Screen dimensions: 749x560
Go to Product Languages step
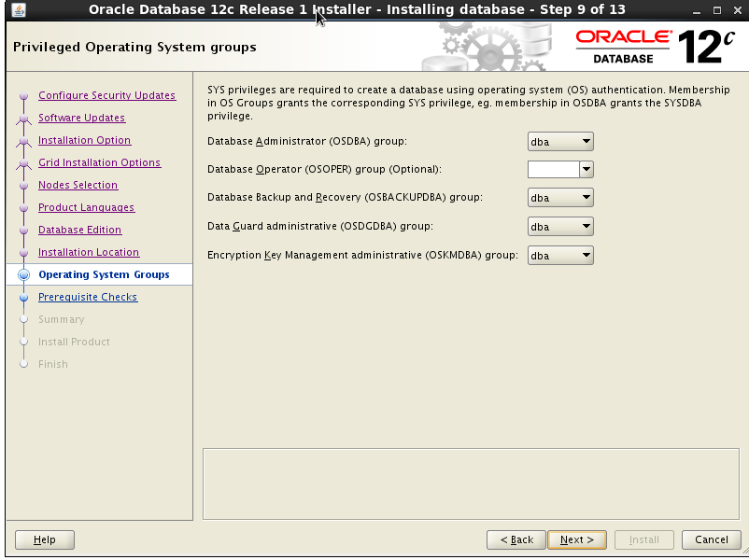tap(87, 208)
